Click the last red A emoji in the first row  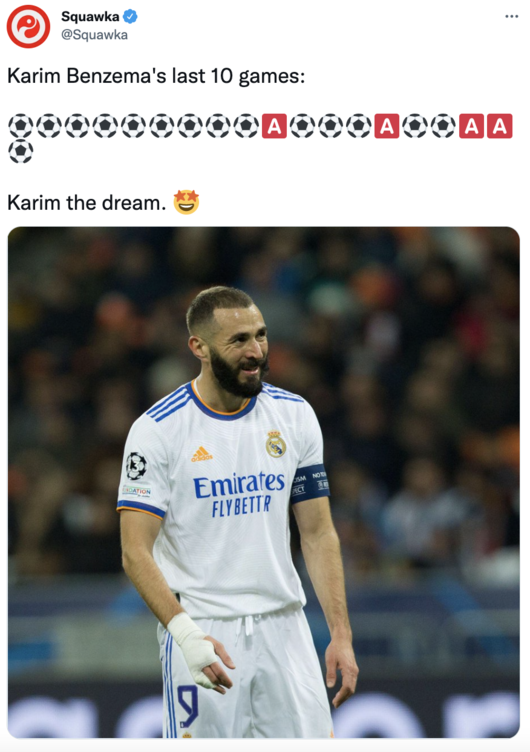500,126
